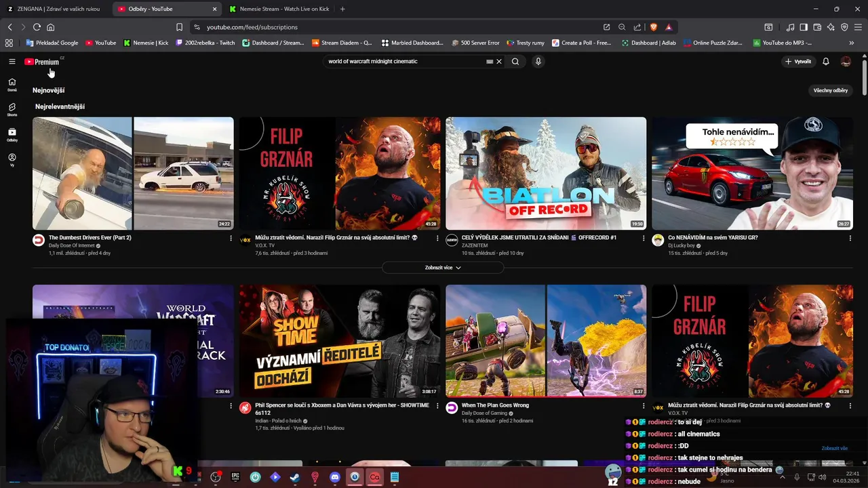Open 2002rebelka - Twitch bookmark
Screen dimensions: 868x488
pyautogui.click(x=205, y=43)
